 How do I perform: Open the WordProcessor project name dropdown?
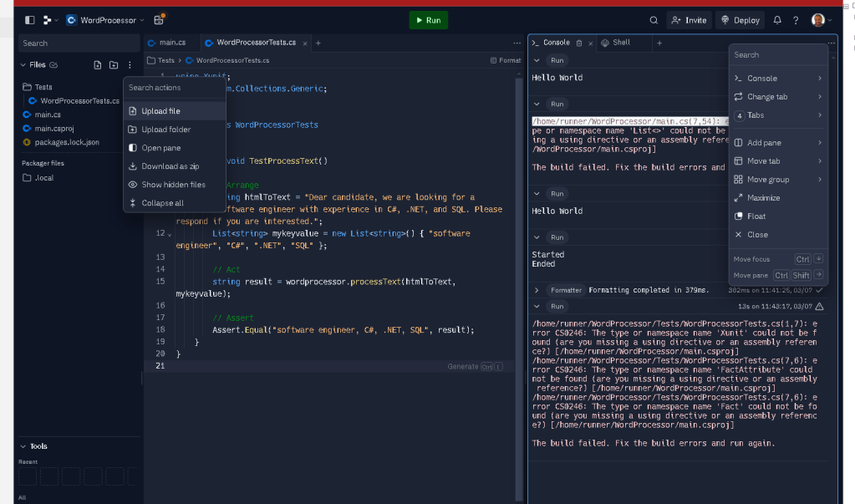pos(105,20)
